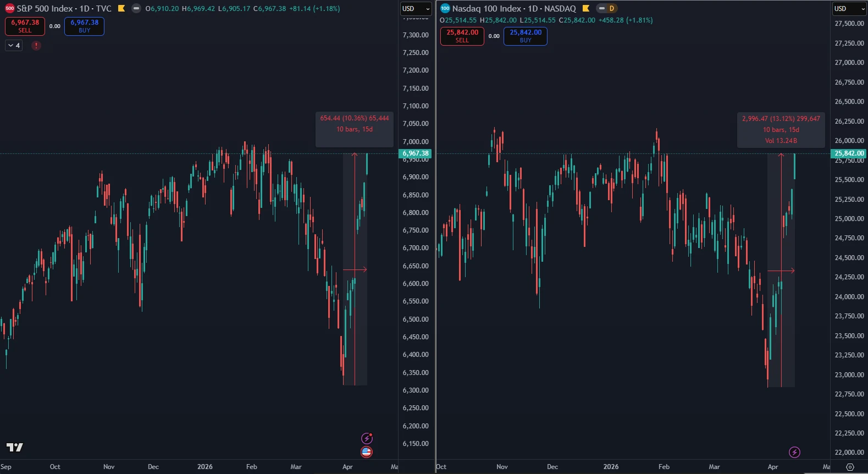Open chart settings gear in bottom-right corner

tap(850, 467)
